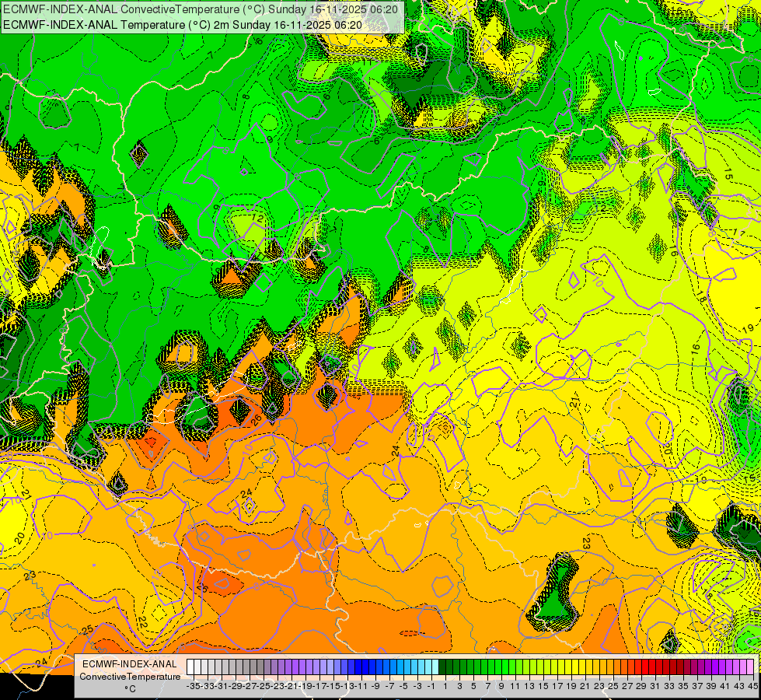Screen dimensions: 761x700
Task: Select the pink legend swatch above 45
Action: [752, 667]
